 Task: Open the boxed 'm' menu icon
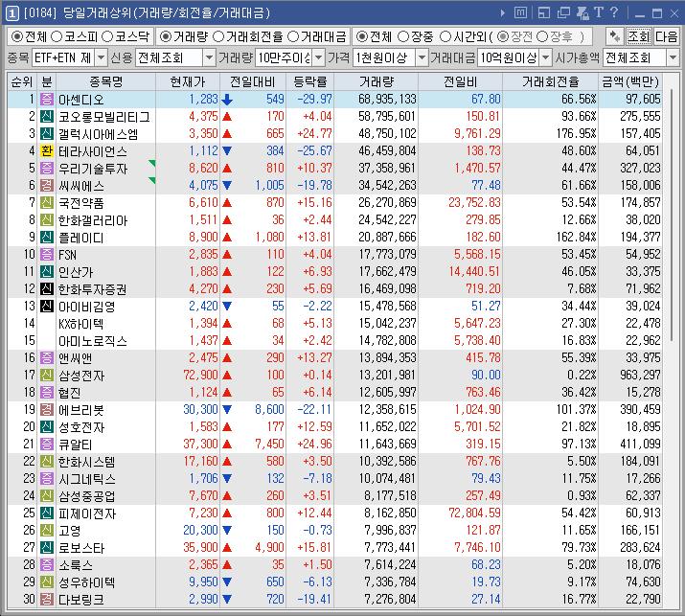pyautogui.click(x=520, y=12)
